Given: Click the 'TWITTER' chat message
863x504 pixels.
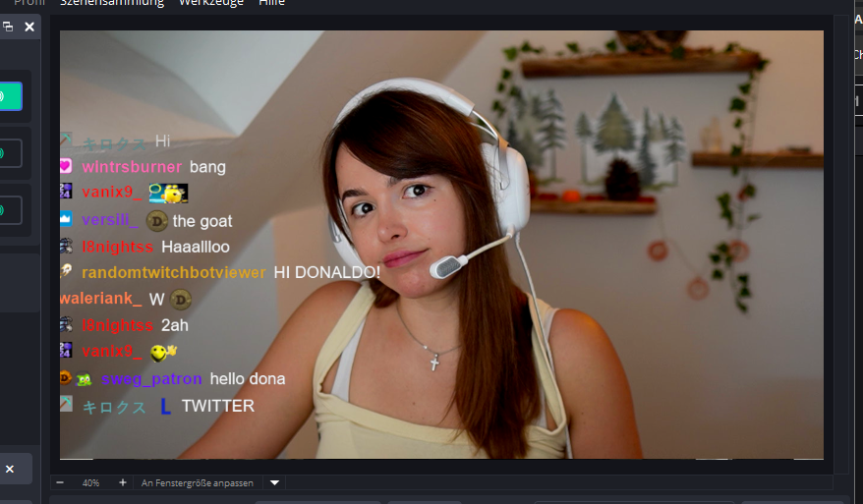Looking at the screenshot, I should point(218,406).
